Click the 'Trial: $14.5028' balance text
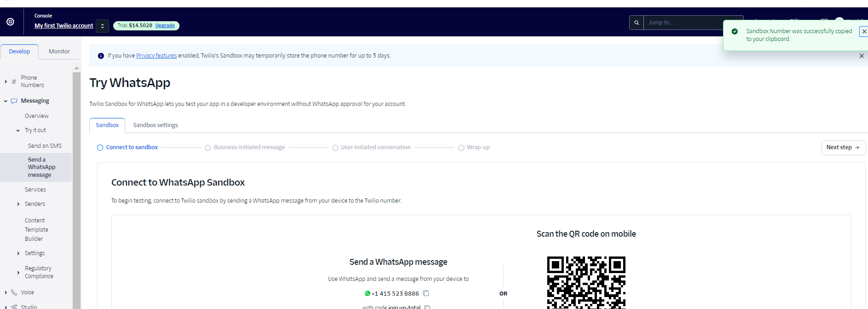This screenshot has height=309, width=868. tap(135, 26)
